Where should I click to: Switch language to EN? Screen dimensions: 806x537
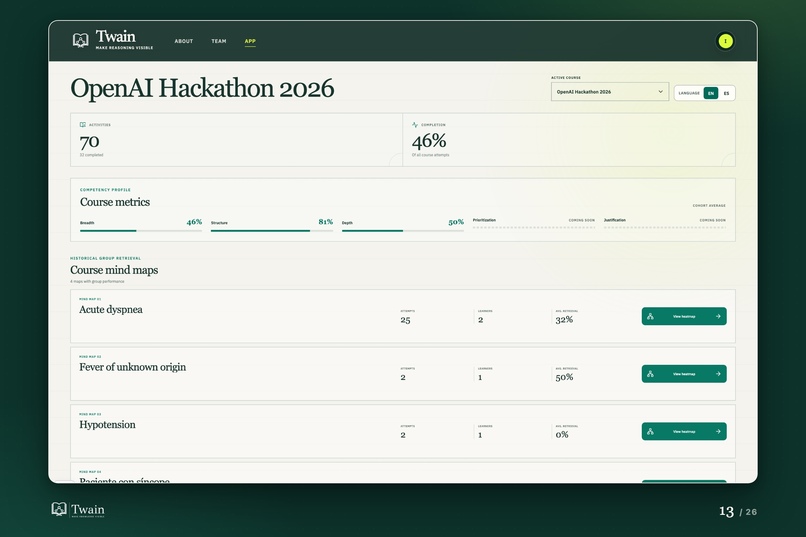(711, 93)
